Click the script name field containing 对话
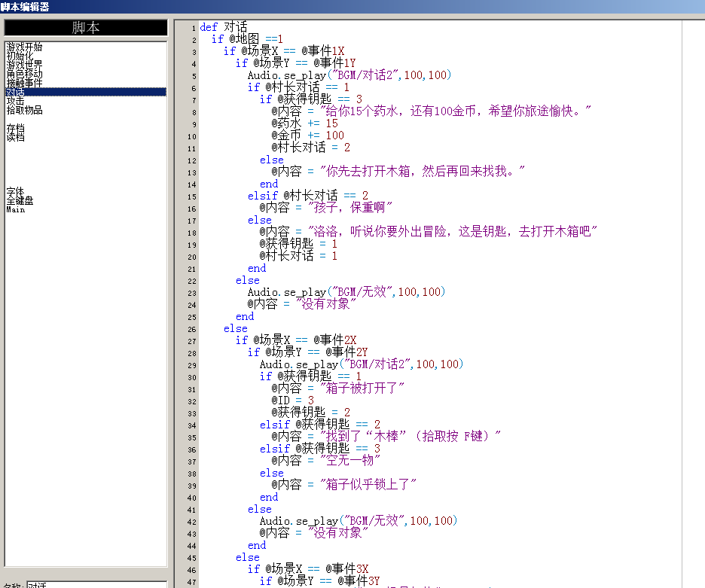Image resolution: width=705 pixels, height=588 pixels. tap(96, 584)
